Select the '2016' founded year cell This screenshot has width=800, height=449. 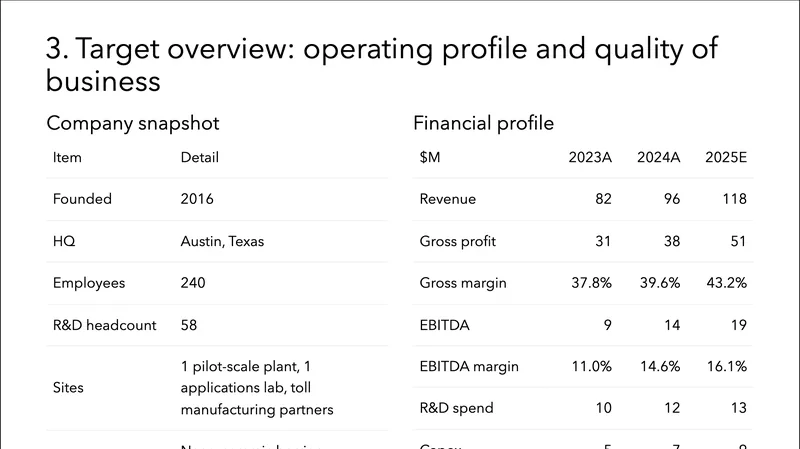(x=197, y=199)
